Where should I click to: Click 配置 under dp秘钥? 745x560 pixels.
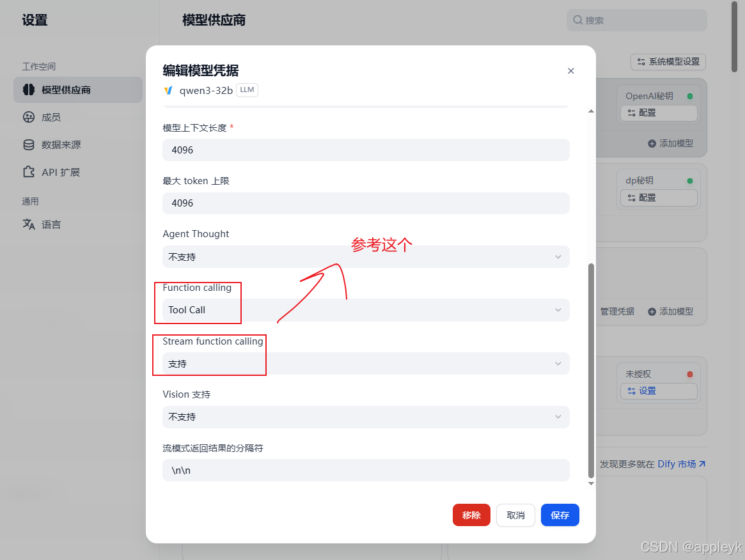click(659, 198)
